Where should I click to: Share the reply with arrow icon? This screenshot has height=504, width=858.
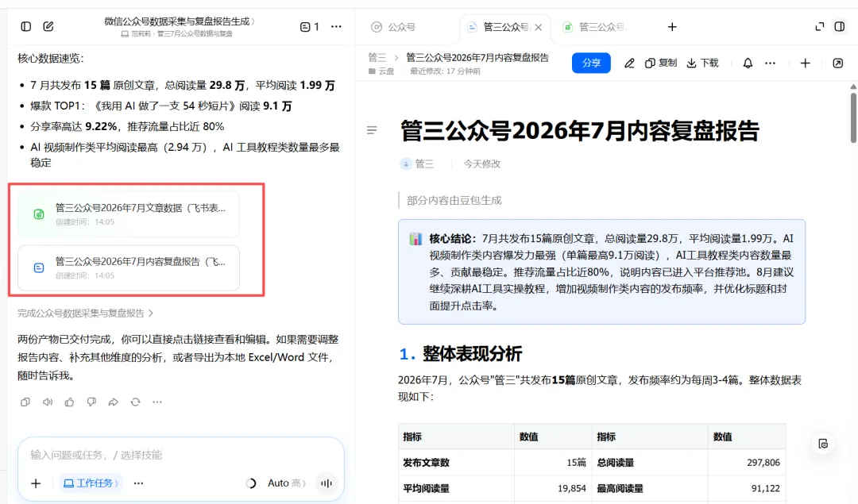pyautogui.click(x=114, y=402)
